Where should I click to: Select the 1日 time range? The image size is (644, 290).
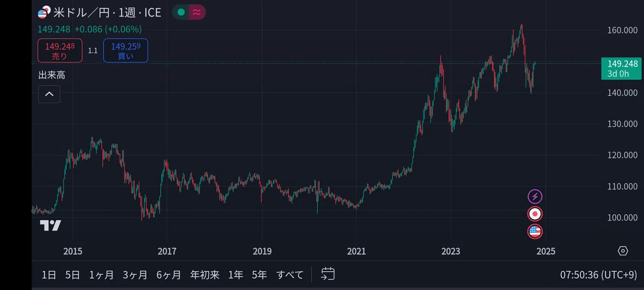tap(49, 275)
